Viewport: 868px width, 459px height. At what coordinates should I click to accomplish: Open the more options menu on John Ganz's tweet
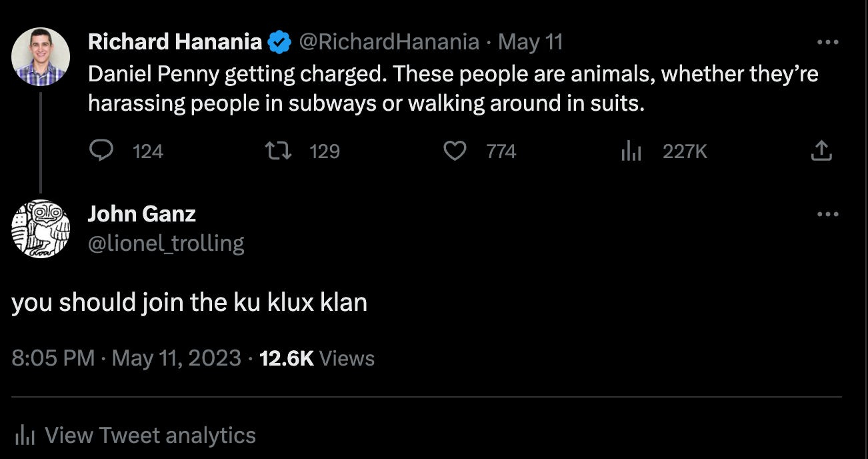pyautogui.click(x=827, y=214)
